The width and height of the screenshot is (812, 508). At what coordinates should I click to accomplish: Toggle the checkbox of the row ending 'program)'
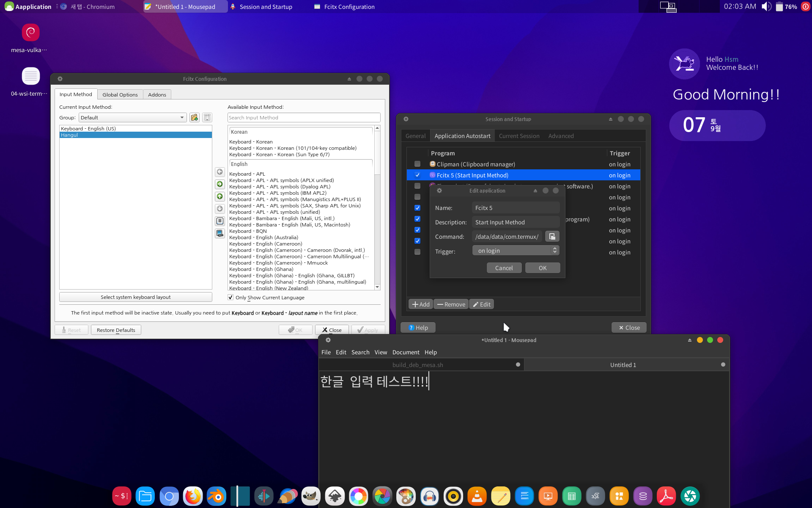(x=417, y=219)
